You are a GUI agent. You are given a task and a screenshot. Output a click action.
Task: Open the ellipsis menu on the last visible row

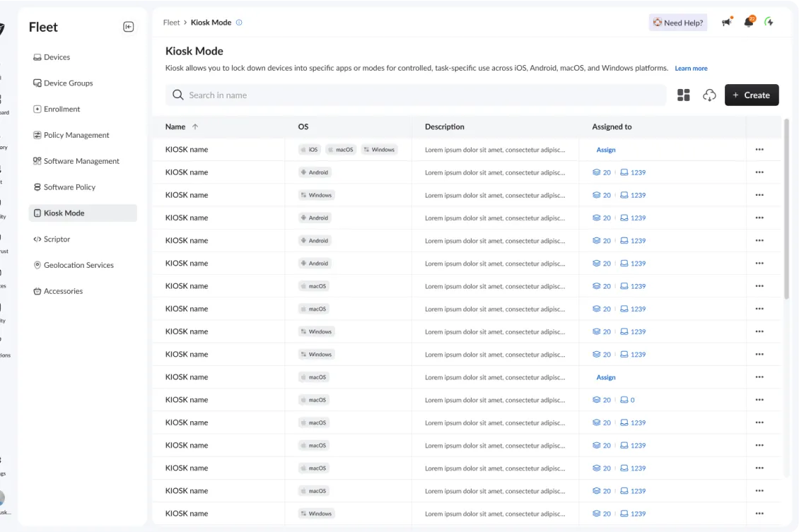point(759,513)
